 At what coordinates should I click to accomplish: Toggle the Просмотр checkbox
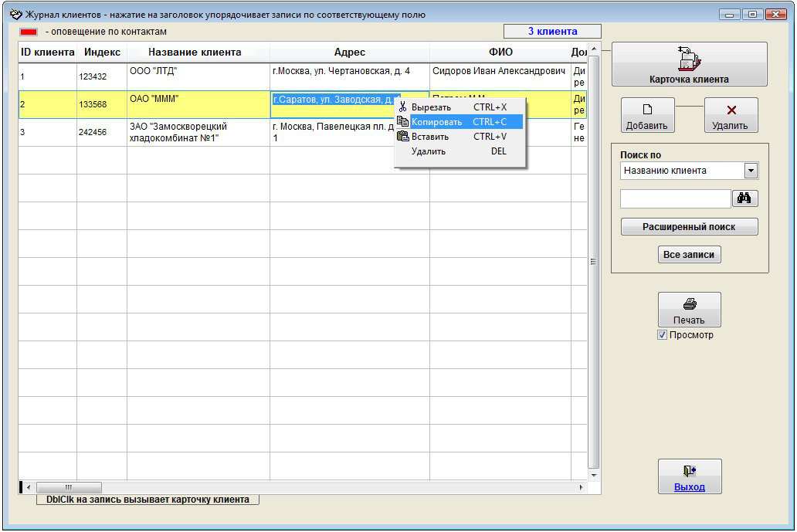tap(662, 335)
